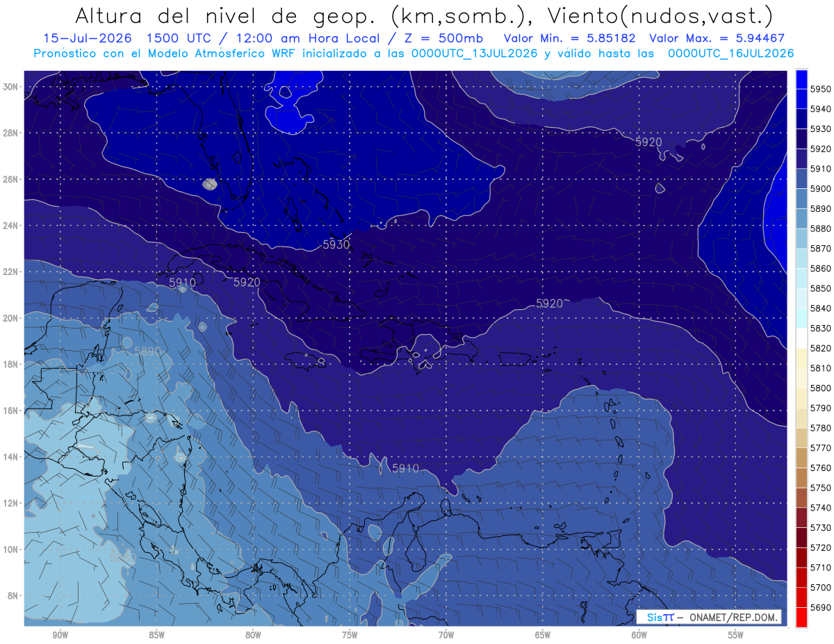The width and height of the screenshot is (834, 644).
Task: Click the 5750 value in the color legend
Action: [821, 488]
